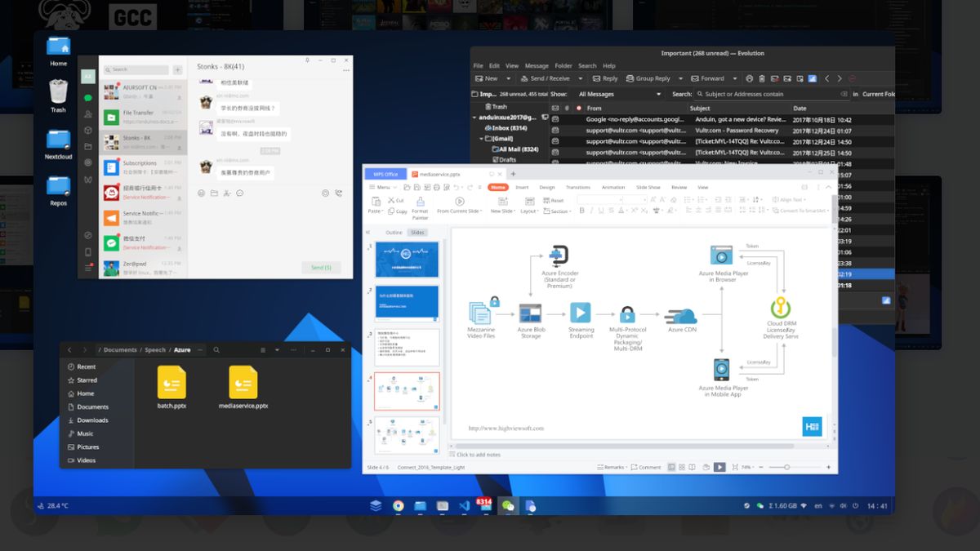
Task: Open Visual Studio Code from the taskbar
Action: click(464, 506)
